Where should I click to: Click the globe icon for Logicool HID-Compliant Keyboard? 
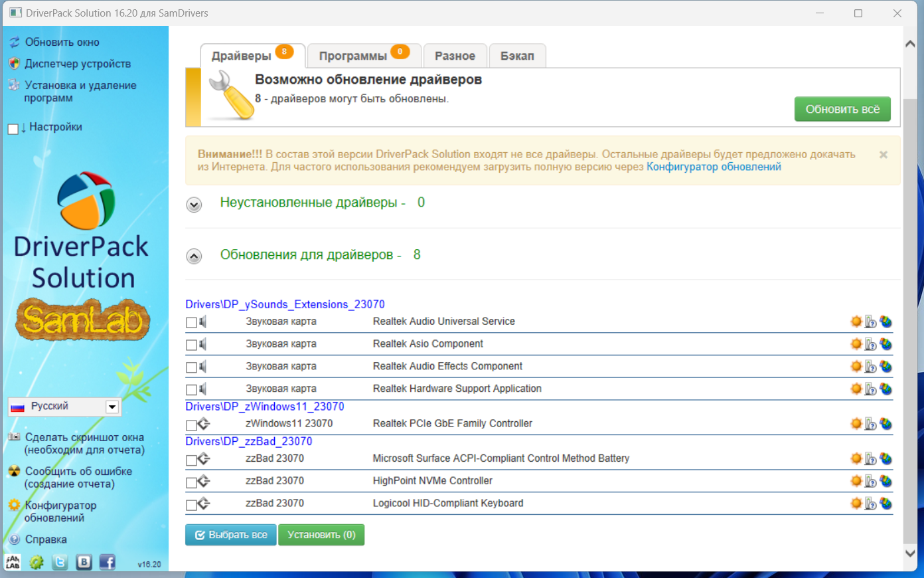click(886, 504)
